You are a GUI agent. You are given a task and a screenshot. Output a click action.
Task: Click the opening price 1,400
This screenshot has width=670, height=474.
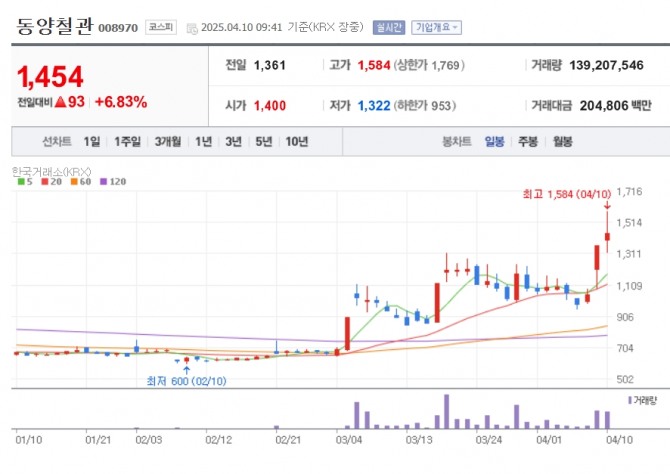270,106
